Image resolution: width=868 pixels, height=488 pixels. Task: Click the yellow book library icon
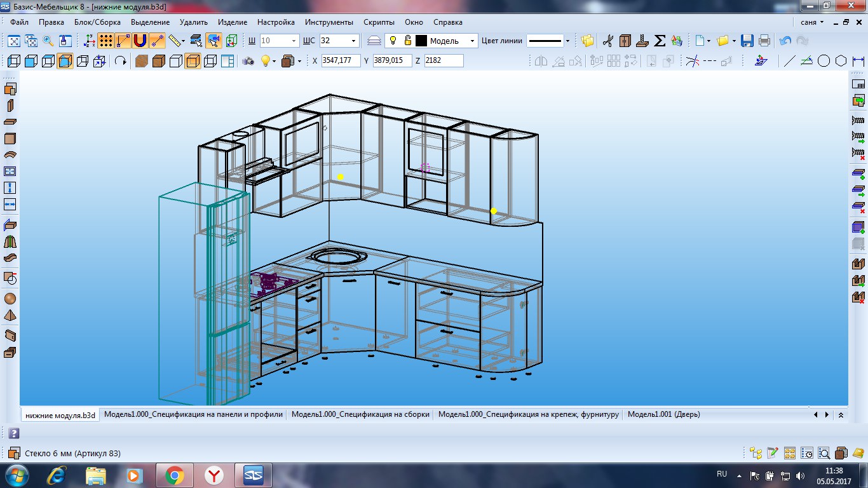pyautogui.click(x=858, y=453)
